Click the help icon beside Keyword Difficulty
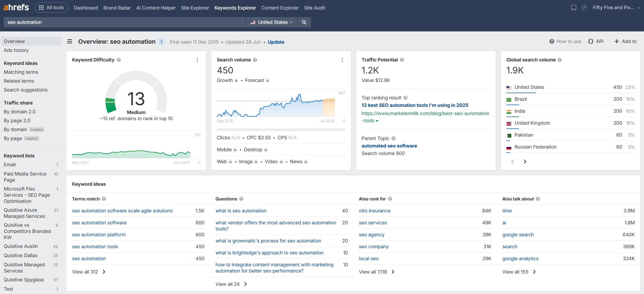This screenshot has width=644, height=294. [x=119, y=60]
